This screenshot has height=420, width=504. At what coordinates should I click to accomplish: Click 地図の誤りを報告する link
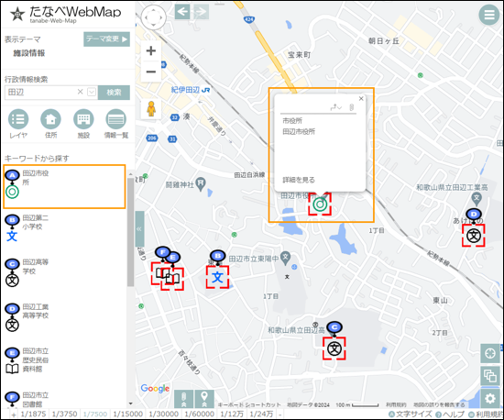coord(439,405)
